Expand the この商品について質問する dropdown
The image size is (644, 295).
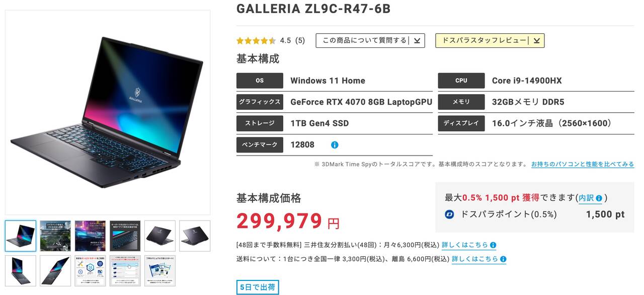coord(370,41)
